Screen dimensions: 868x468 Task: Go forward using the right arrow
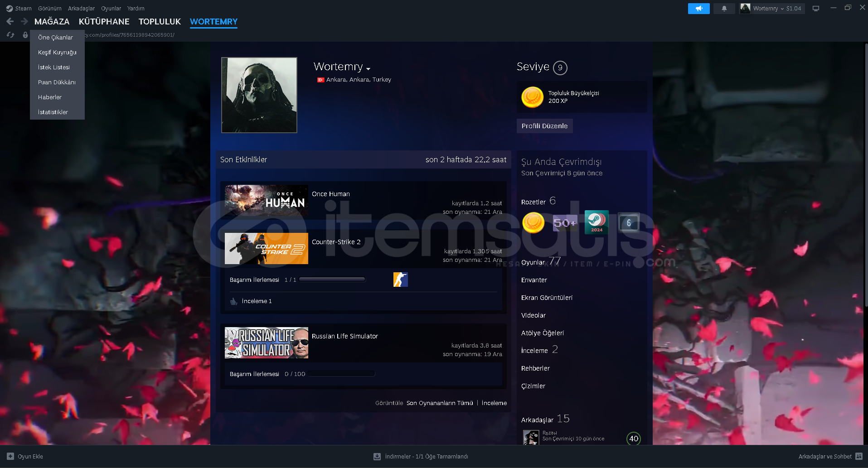pos(24,21)
